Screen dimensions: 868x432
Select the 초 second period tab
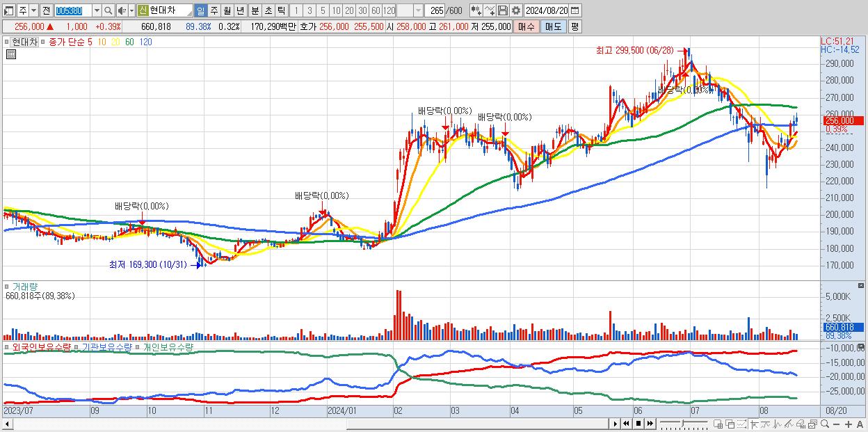(267, 10)
